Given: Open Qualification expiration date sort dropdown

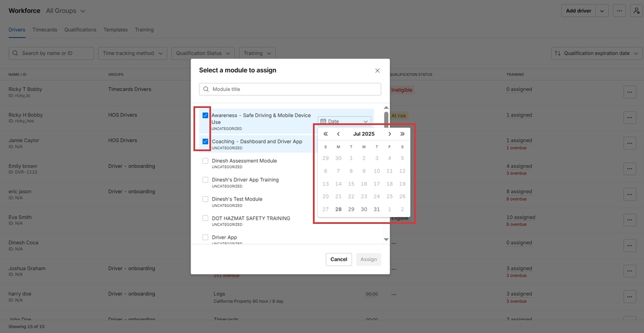Looking at the screenshot, I should tap(595, 53).
